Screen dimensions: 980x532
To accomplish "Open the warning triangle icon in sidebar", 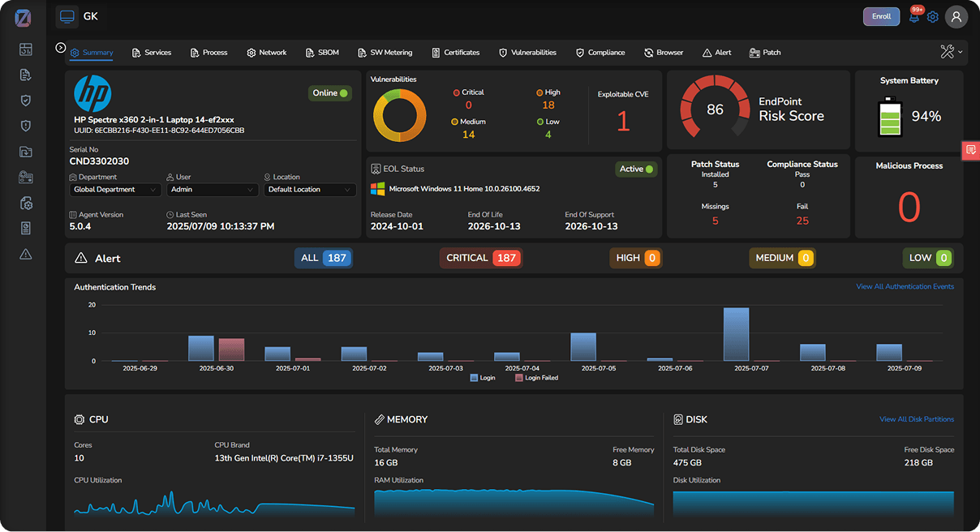I will pyautogui.click(x=26, y=254).
